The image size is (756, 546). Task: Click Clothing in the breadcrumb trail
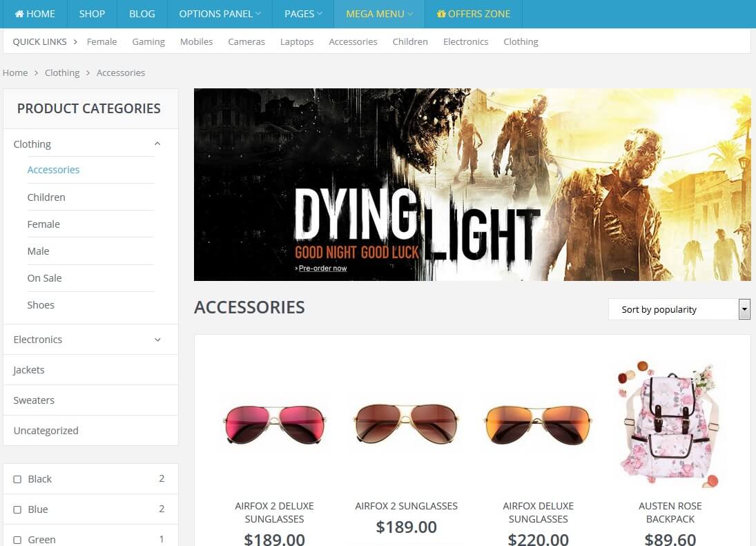coord(62,72)
